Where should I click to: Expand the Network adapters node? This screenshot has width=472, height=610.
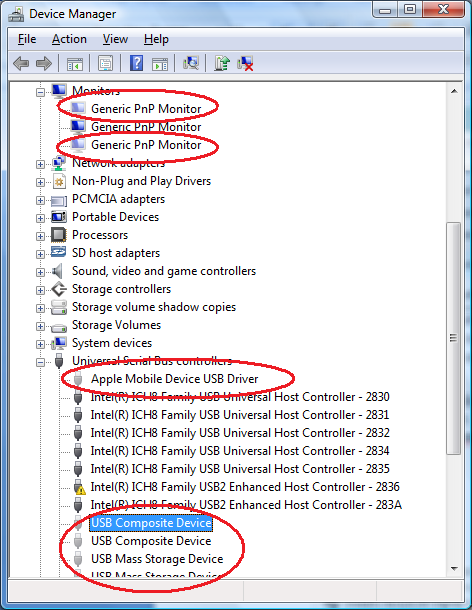tap(40, 164)
